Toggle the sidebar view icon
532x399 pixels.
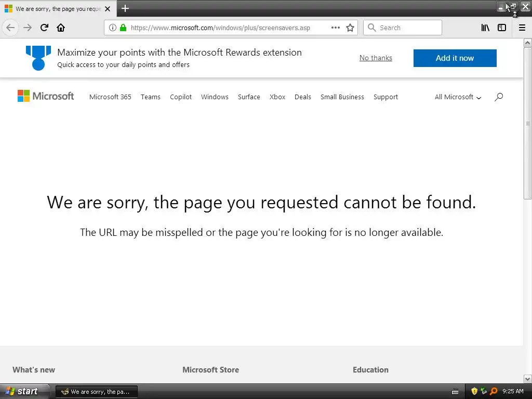coord(502,28)
